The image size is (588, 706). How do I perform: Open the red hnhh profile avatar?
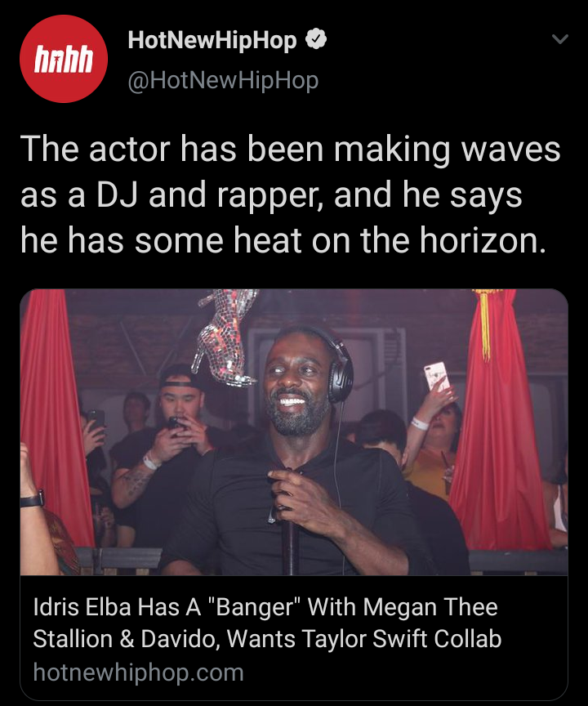pos(64,59)
